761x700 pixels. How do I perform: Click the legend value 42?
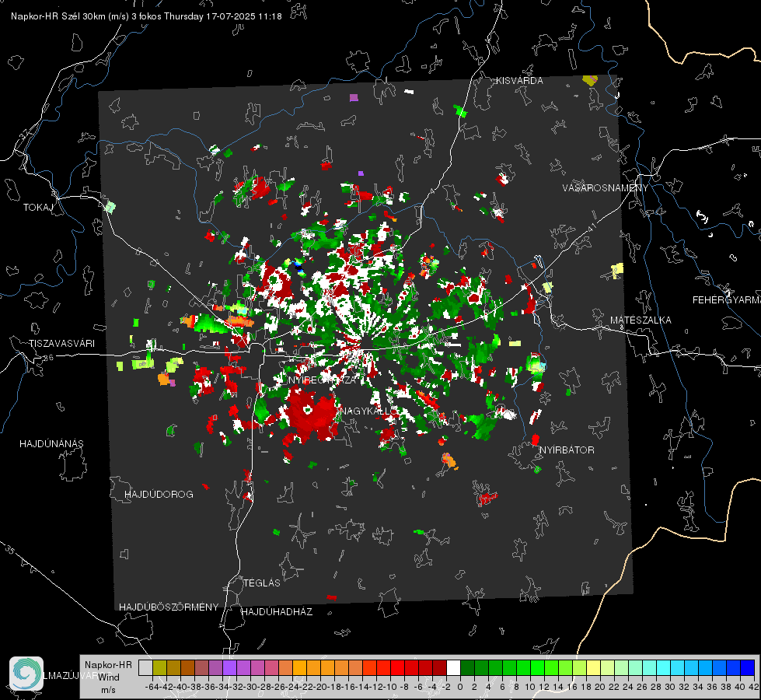(753, 687)
